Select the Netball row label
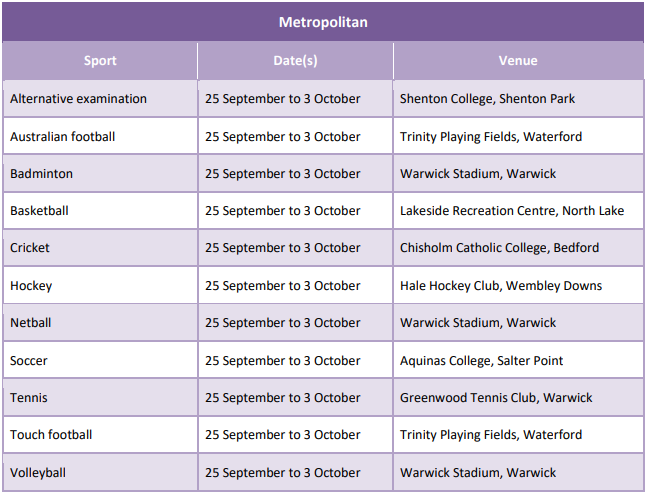This screenshot has width=647, height=494. point(31,323)
